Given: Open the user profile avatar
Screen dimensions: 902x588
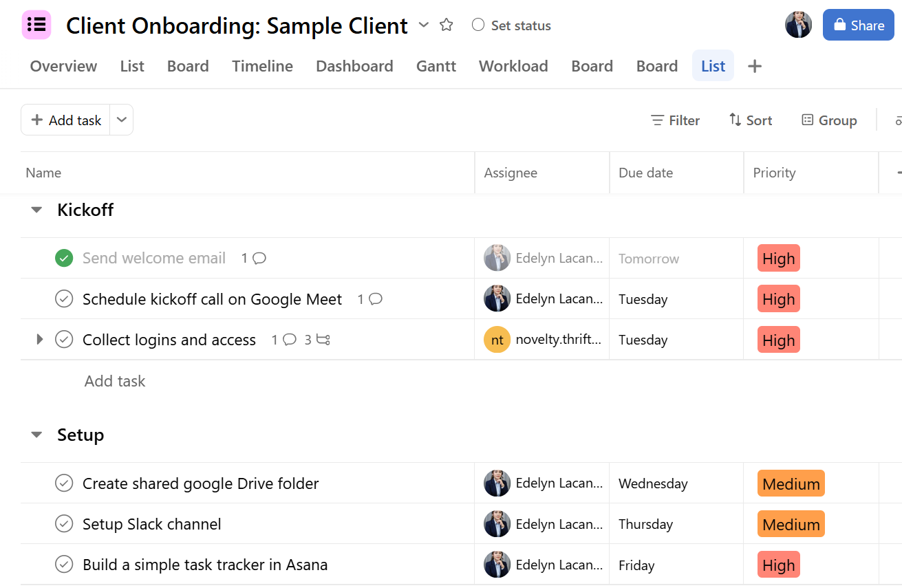Looking at the screenshot, I should click(798, 25).
